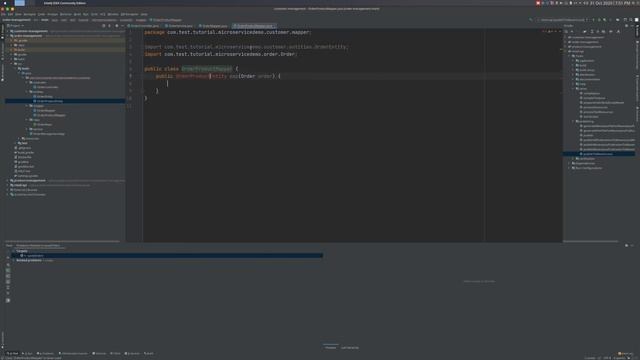Switch to OrderService.java editor tab
Screen dimensions: 640x360
coord(180,26)
